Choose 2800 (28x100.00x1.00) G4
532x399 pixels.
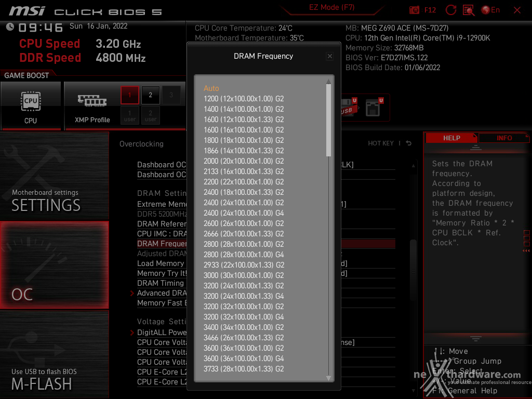[x=244, y=255]
